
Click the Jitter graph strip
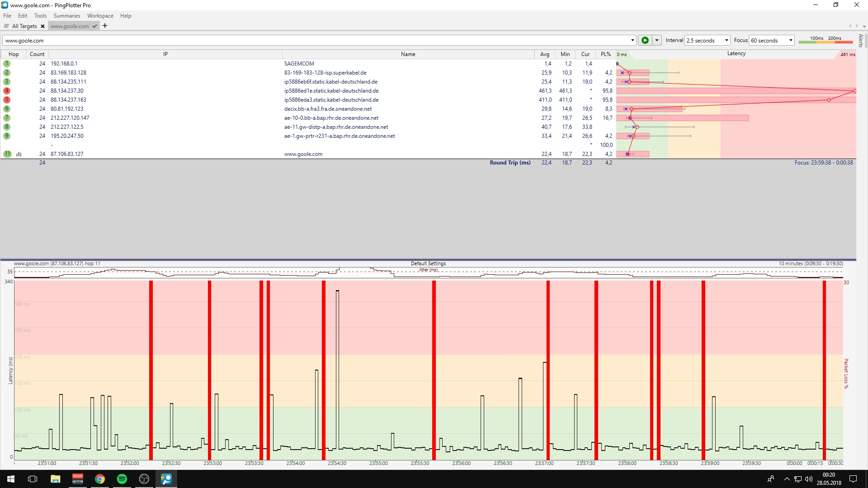pos(428,272)
